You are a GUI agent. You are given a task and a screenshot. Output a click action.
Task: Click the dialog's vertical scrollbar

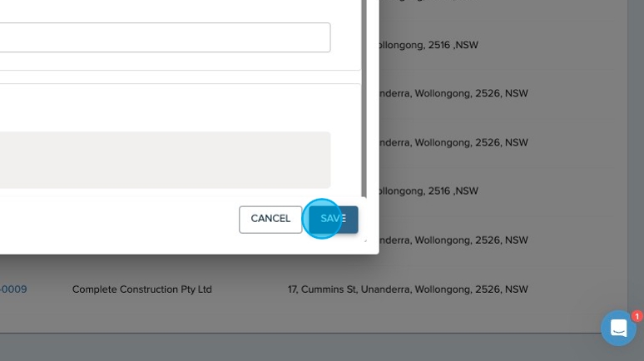364,100
